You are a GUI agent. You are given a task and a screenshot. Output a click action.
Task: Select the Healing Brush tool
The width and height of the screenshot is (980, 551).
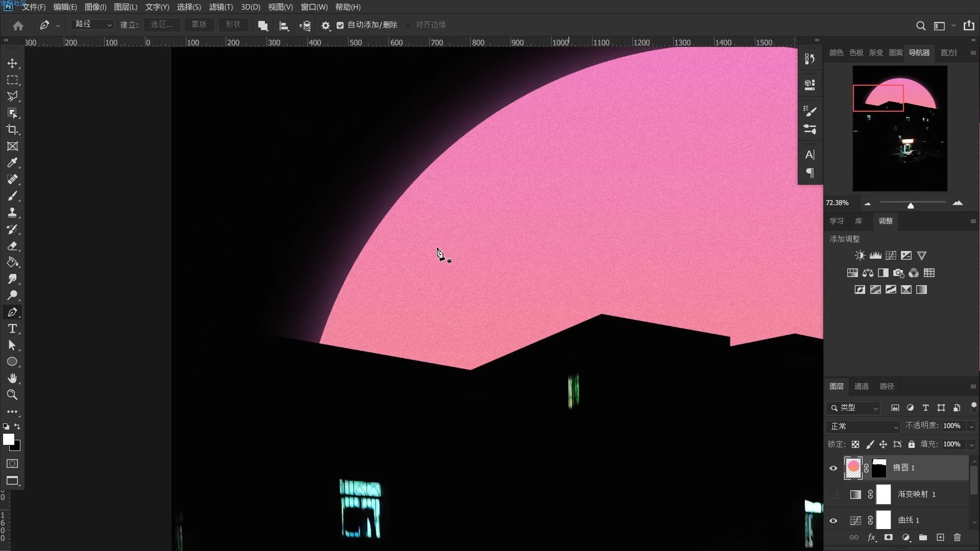pos(12,180)
